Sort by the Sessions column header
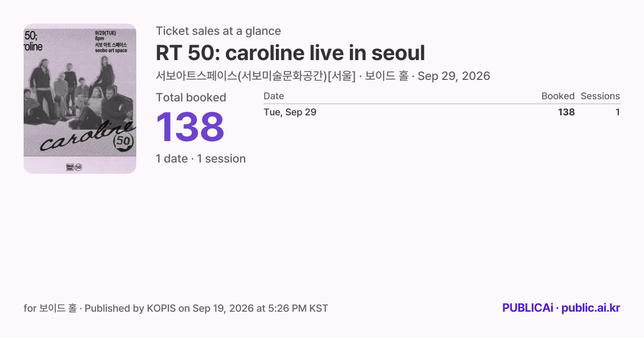This screenshot has height=338, width=644. [601, 96]
